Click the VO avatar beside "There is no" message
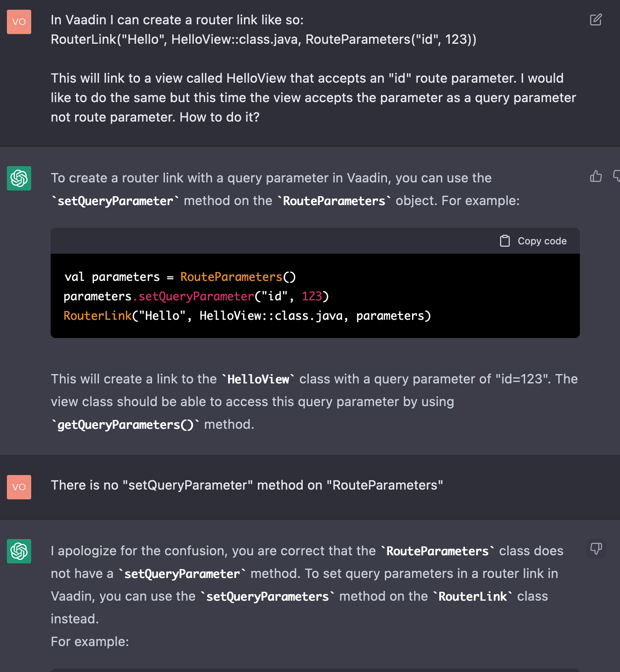 coord(19,487)
